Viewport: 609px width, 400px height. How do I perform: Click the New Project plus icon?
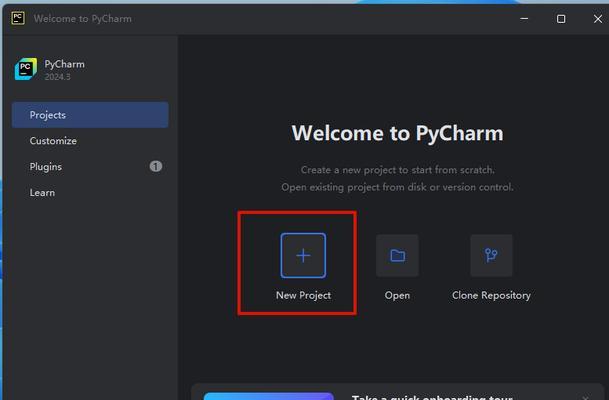tap(303, 255)
